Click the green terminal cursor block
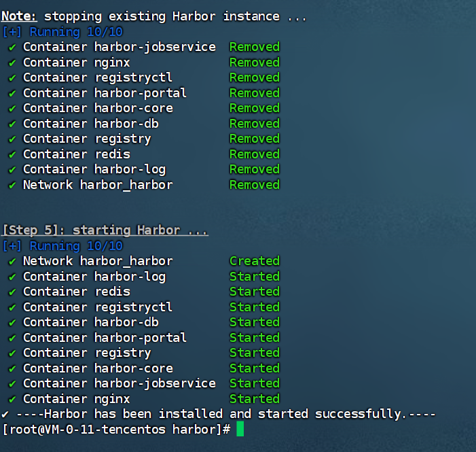This screenshot has width=476, height=452. 240,430
